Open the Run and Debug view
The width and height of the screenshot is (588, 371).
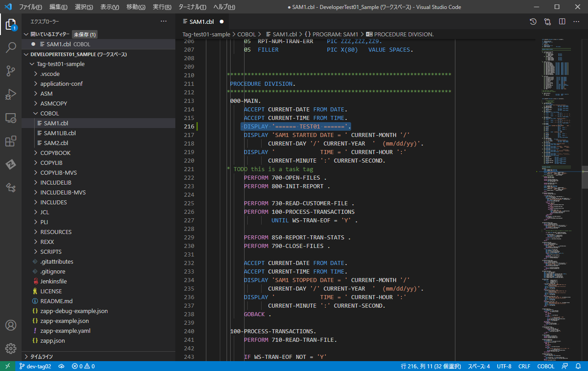[11, 94]
